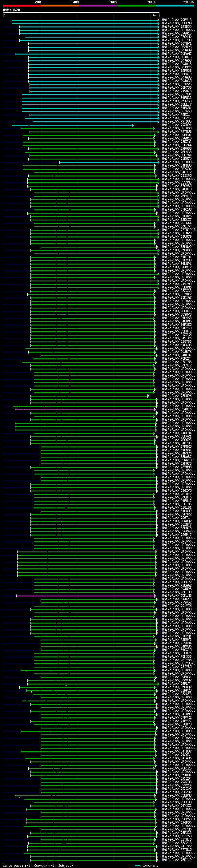Select the UniRef100_B8B4J9 label
The height and width of the screenshot is (868, 197).
point(177,74)
